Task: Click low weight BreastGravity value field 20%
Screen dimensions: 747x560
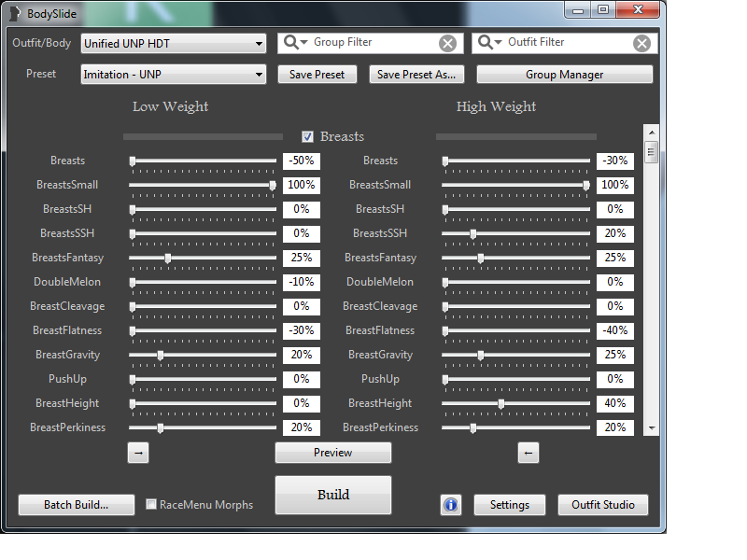Action: point(302,356)
